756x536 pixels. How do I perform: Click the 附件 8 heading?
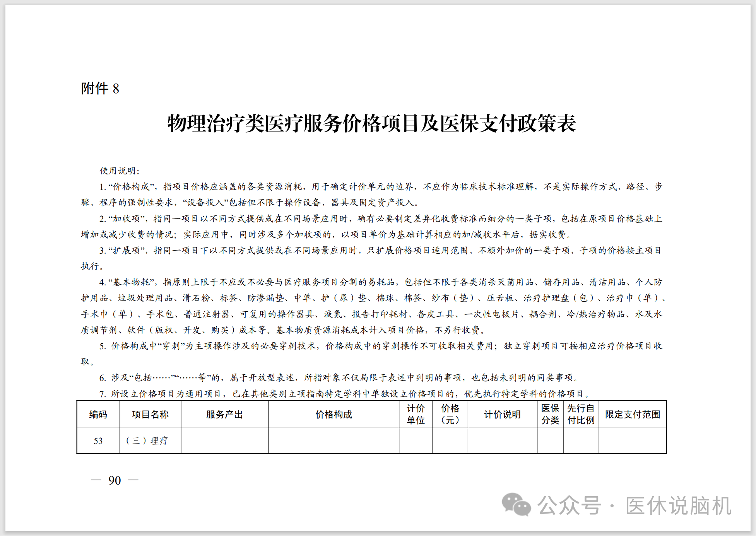100,89
